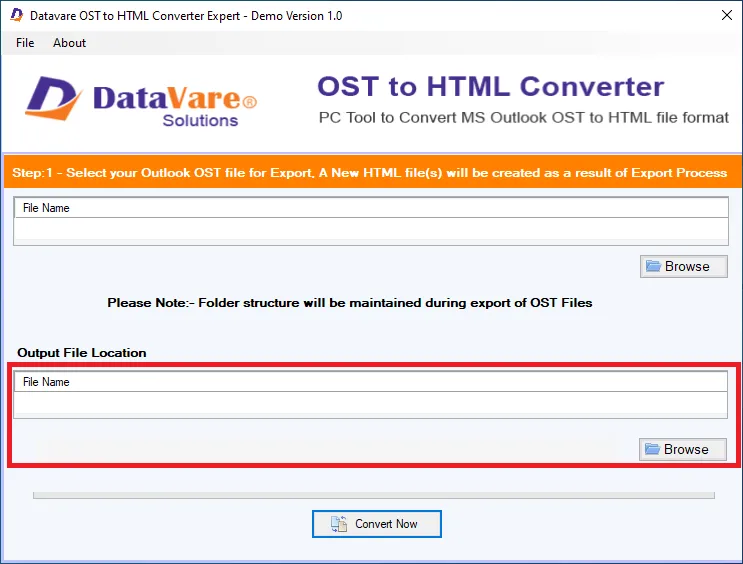Close the converter window
This screenshot has height=564, width=743.
726,15
